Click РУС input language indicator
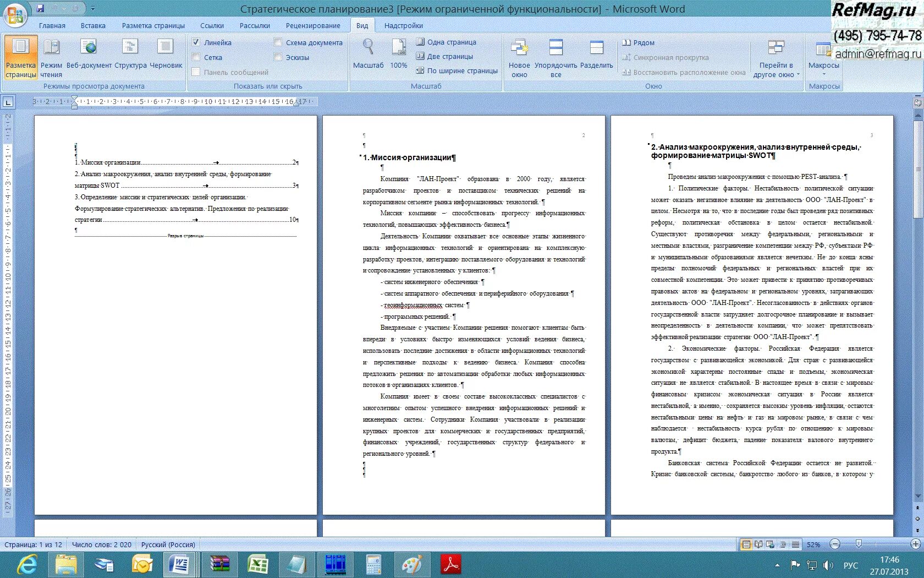The height and width of the screenshot is (578, 924). (850, 565)
